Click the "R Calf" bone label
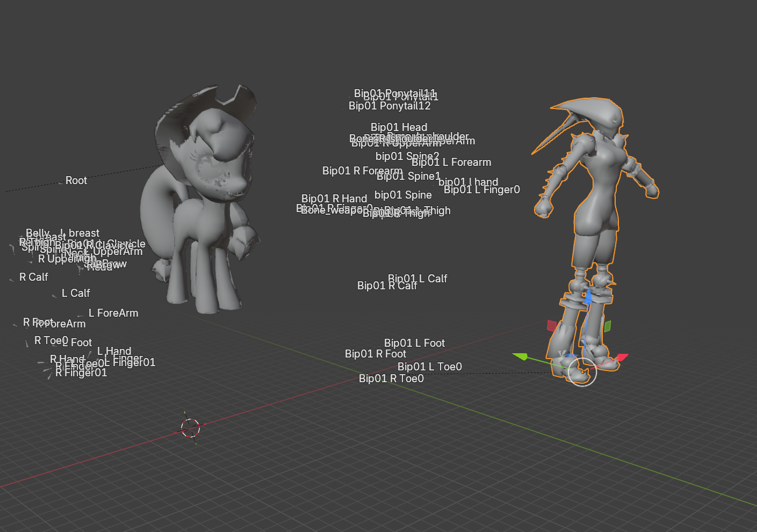757x532 pixels. pyautogui.click(x=34, y=277)
